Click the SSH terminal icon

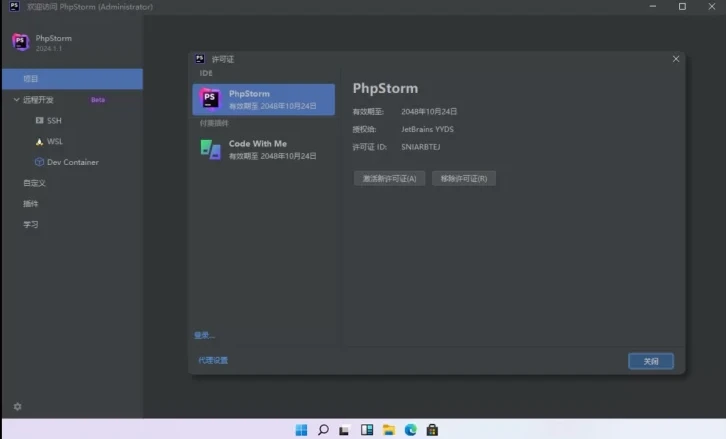pyautogui.click(x=39, y=120)
